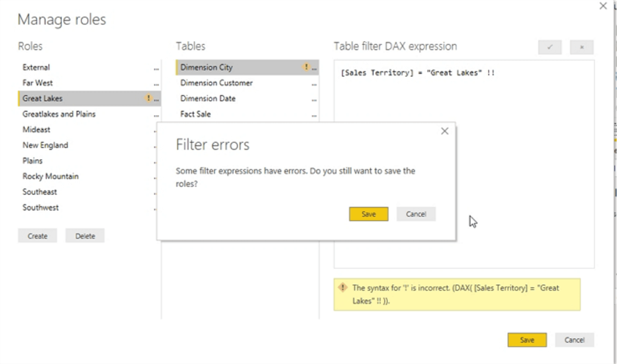Open ellipsis menu for External role
617x364 pixels.
(156, 68)
